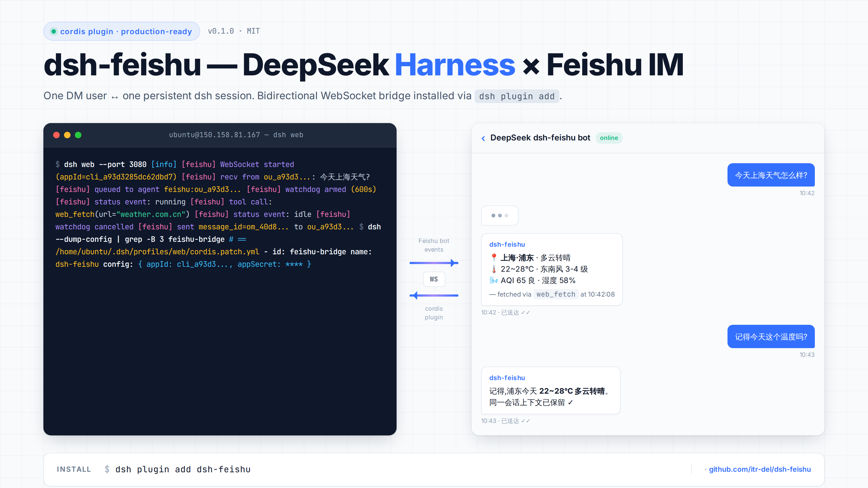The height and width of the screenshot is (488, 868).
Task: Click the 10:43 timestamp under the second sent message
Action: [807, 355]
